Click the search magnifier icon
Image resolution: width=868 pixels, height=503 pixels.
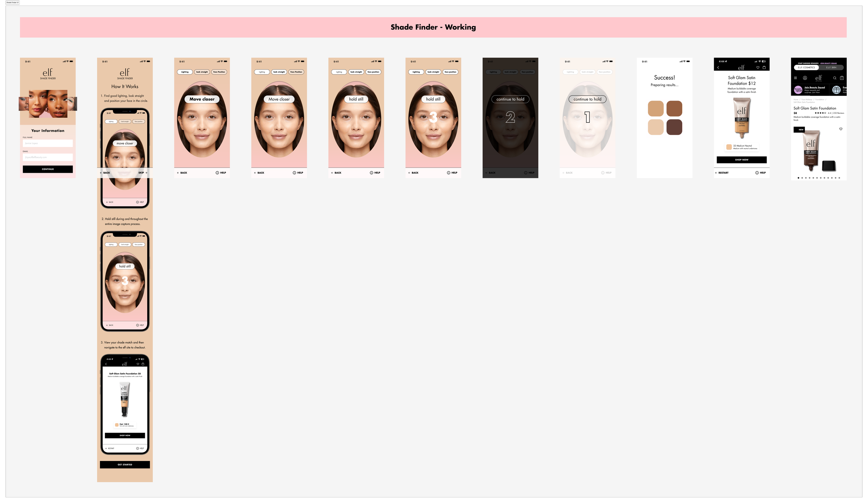click(x=835, y=78)
